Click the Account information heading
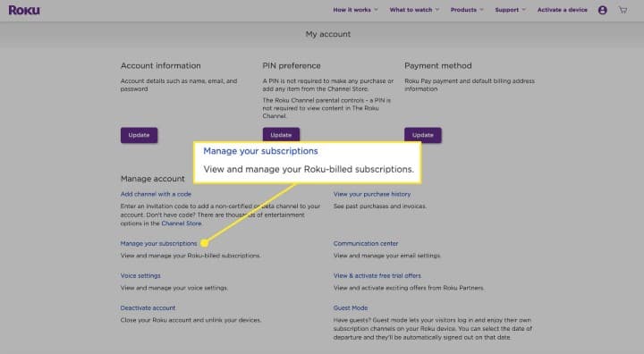Image resolution: width=644 pixels, height=354 pixels. [161, 66]
